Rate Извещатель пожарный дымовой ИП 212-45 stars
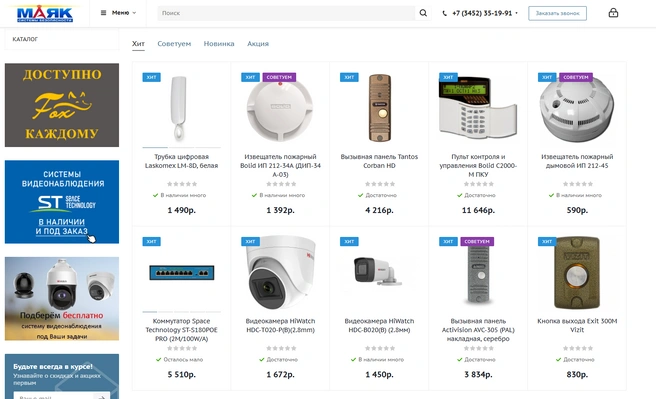 coord(577,184)
